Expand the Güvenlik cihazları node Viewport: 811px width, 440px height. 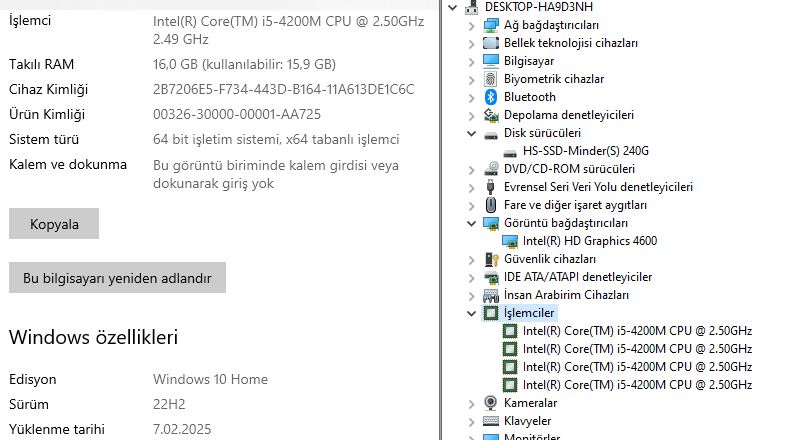point(471,260)
